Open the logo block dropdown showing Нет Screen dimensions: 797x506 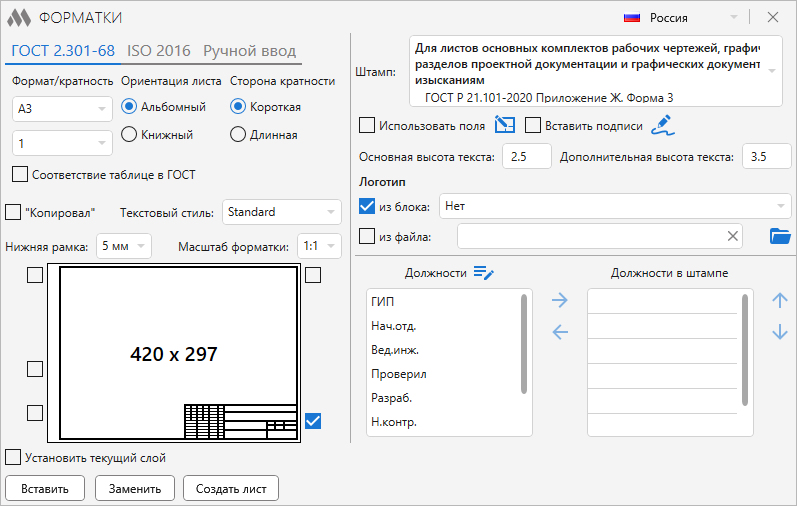tap(615, 206)
